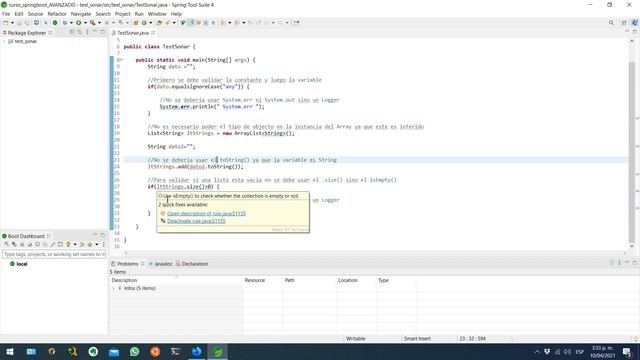Click the Boot Dashboard open console icon
This screenshot has width=640, height=360.
pos(37,244)
